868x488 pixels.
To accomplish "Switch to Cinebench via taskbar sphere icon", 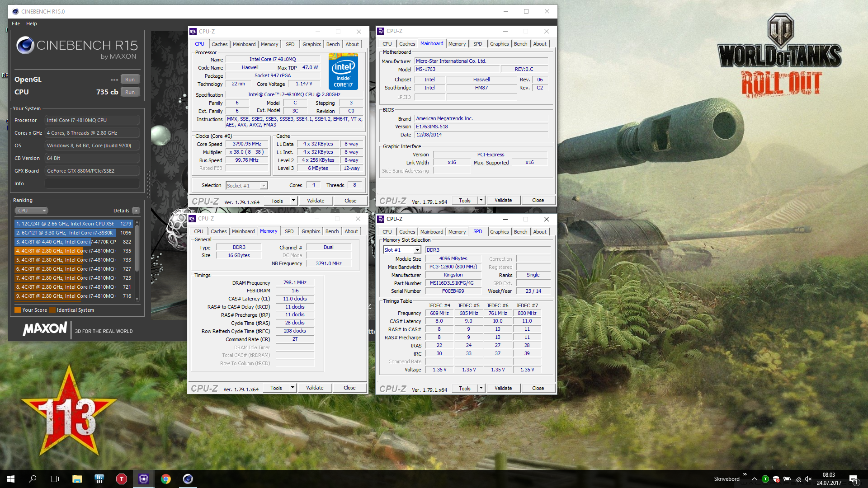I will click(x=188, y=479).
